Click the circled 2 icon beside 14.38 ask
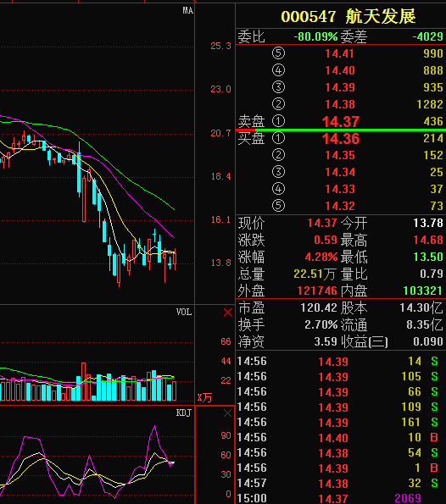Screen dimensions: 446x504 pos(278,104)
